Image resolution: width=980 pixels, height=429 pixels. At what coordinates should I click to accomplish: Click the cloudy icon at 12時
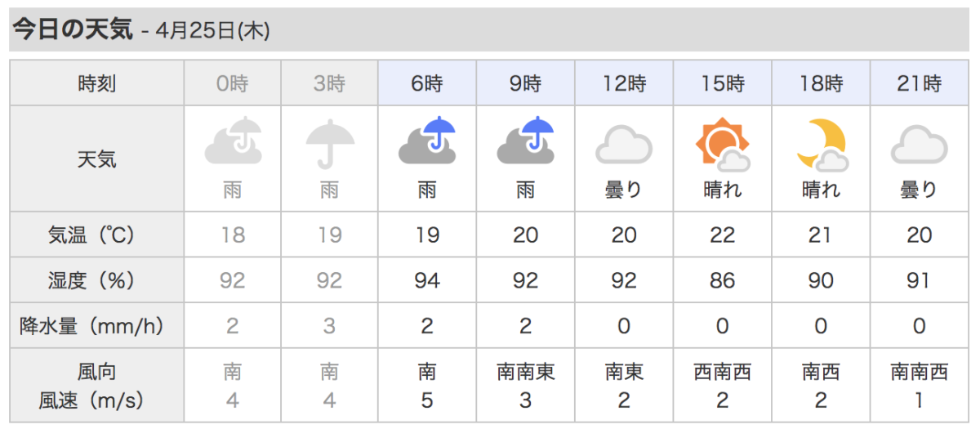coord(624,145)
